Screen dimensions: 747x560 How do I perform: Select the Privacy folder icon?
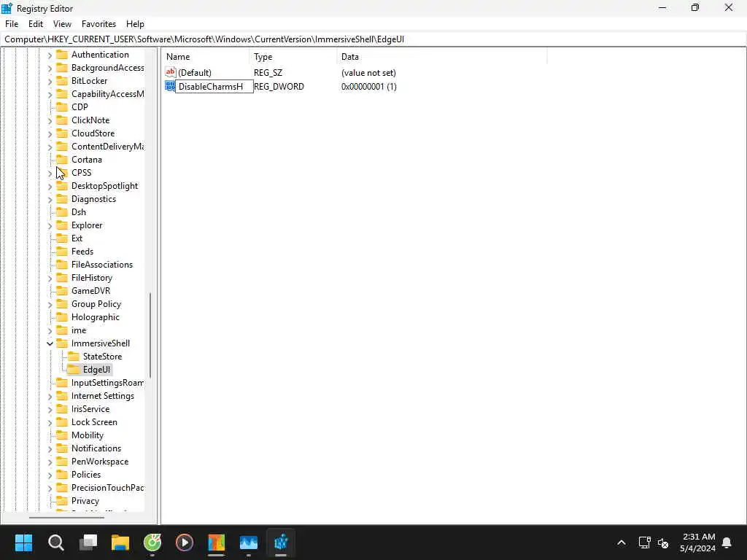click(62, 501)
